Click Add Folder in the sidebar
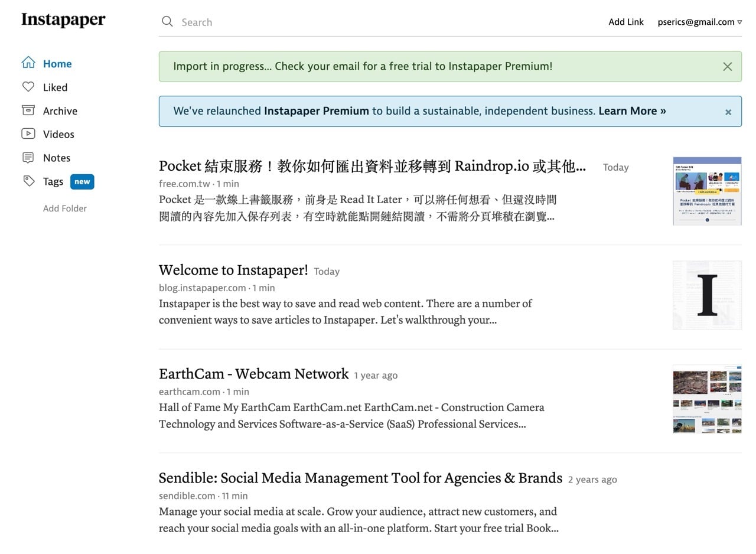Image resolution: width=756 pixels, height=554 pixels. click(65, 208)
